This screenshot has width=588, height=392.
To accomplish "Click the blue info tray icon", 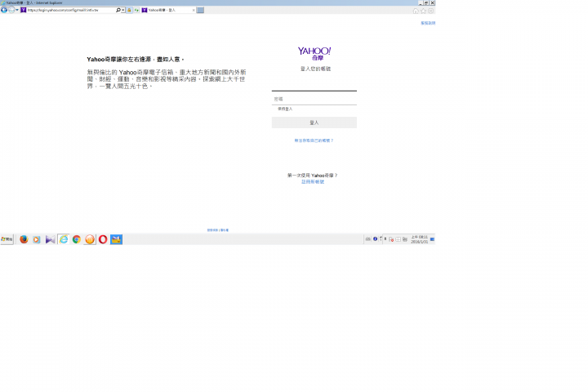I will 375,239.
